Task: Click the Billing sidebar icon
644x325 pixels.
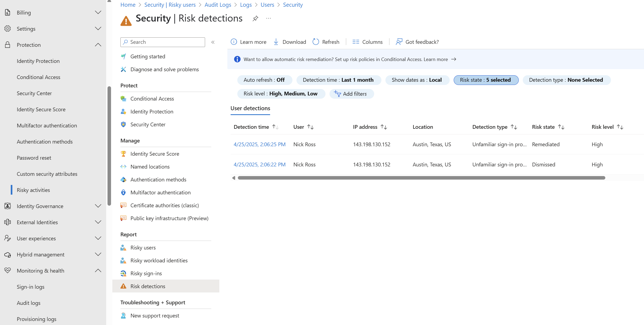Action: pyautogui.click(x=8, y=12)
